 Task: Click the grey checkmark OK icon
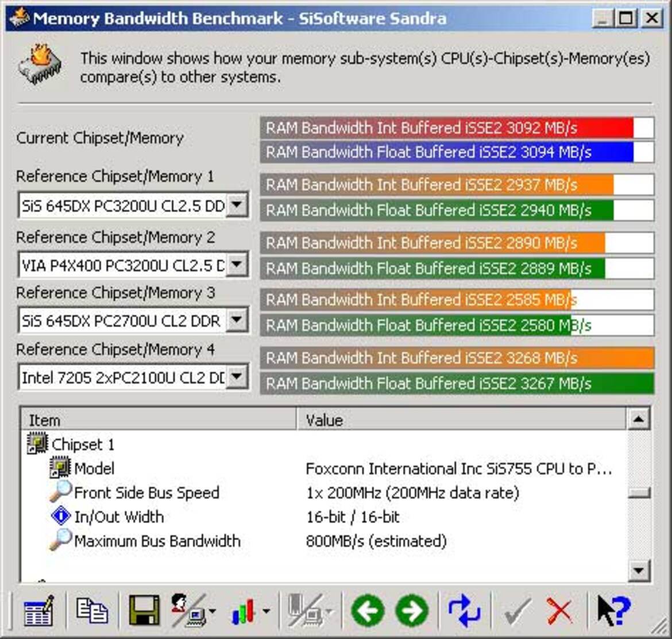coord(517,611)
